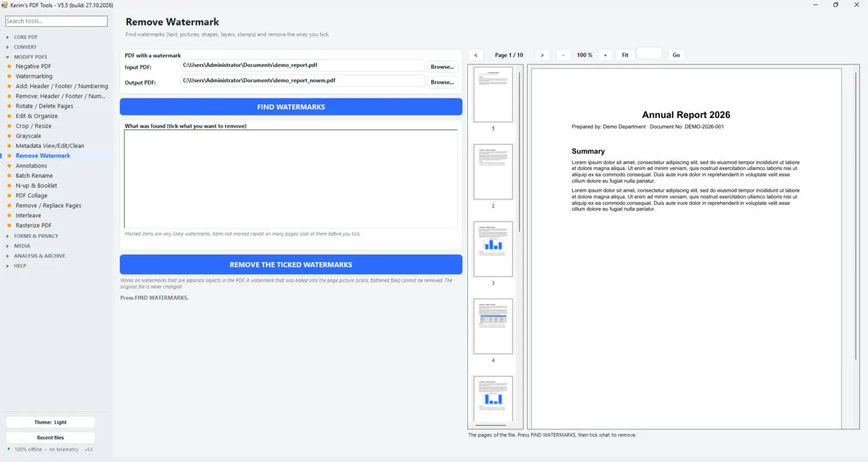Viewport: 868px width, 462px height.
Task: Browse for the Output PDF
Action: 442,82
